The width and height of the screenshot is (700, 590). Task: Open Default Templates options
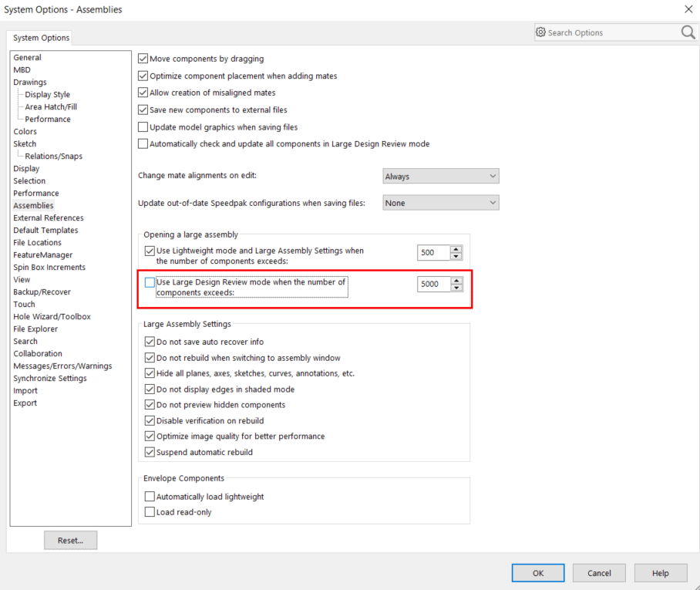pyautogui.click(x=45, y=231)
